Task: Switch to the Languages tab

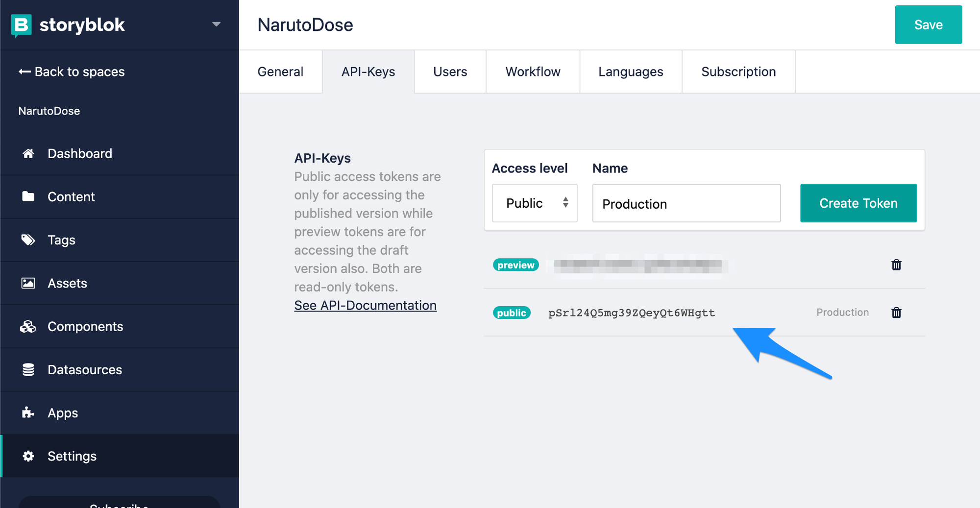Action: coord(631,72)
